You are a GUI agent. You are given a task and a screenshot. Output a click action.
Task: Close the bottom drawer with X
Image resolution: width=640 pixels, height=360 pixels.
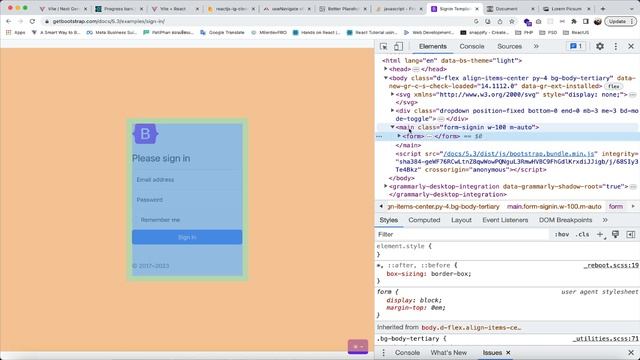pos(631,353)
